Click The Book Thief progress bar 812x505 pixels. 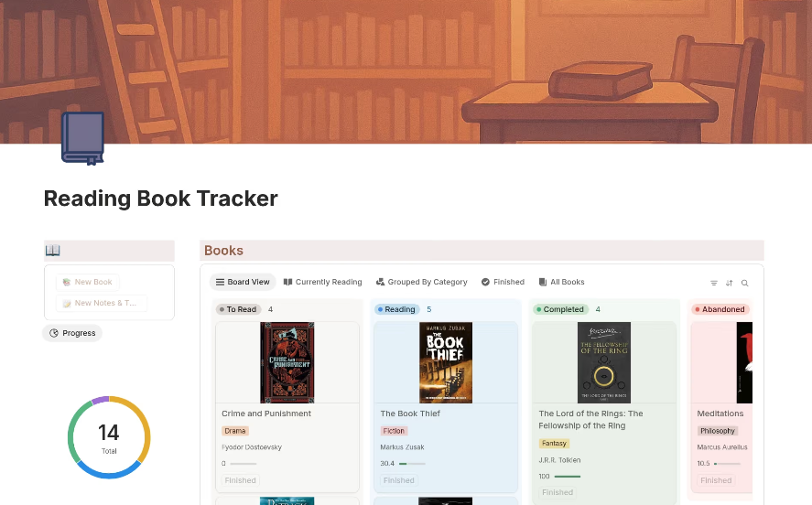coord(412,464)
